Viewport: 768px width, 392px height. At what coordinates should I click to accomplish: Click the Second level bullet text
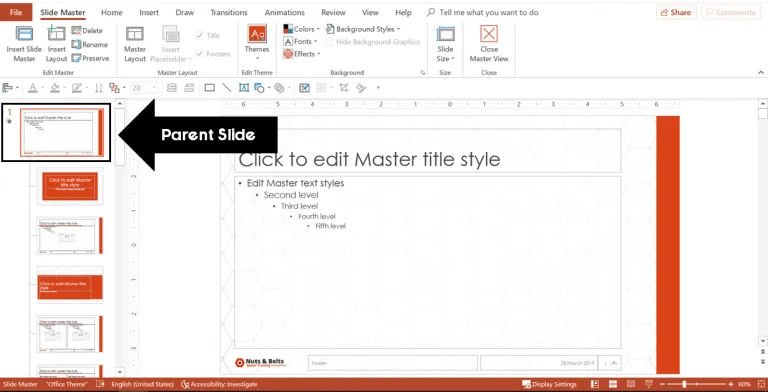pos(291,195)
